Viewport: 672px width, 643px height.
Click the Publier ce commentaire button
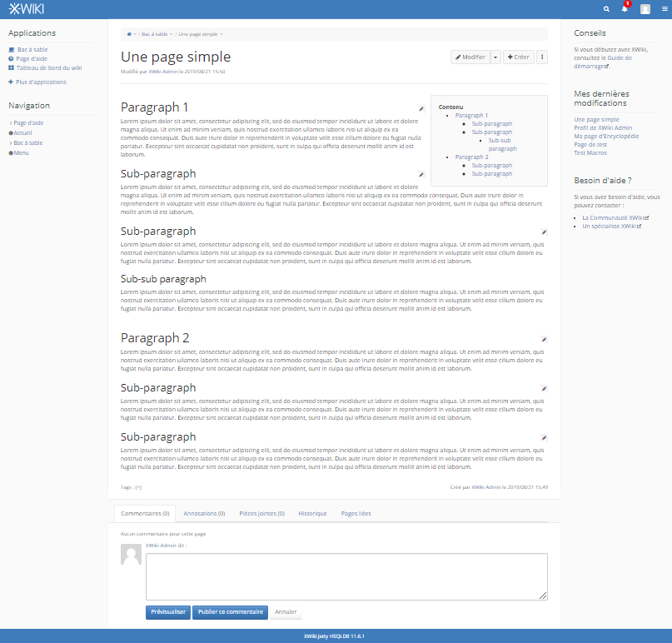coord(231,612)
